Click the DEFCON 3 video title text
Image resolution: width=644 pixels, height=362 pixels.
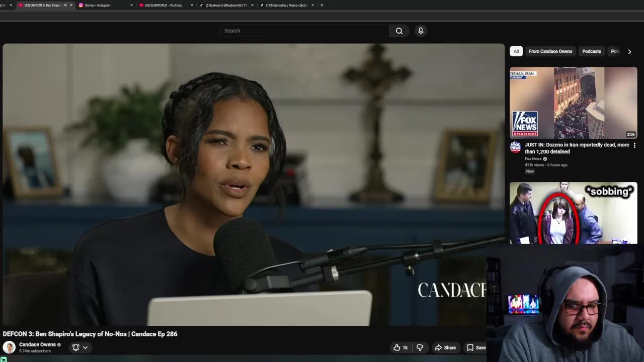pos(90,334)
